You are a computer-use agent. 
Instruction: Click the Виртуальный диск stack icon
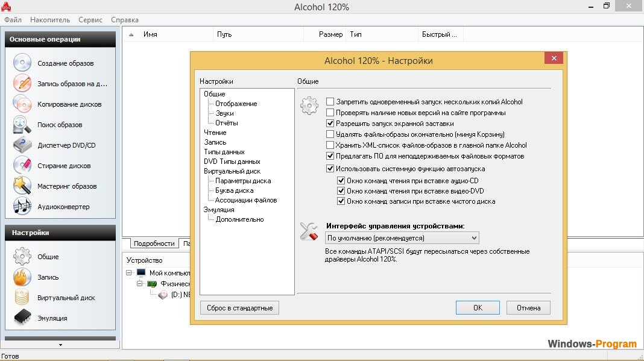click(22, 297)
